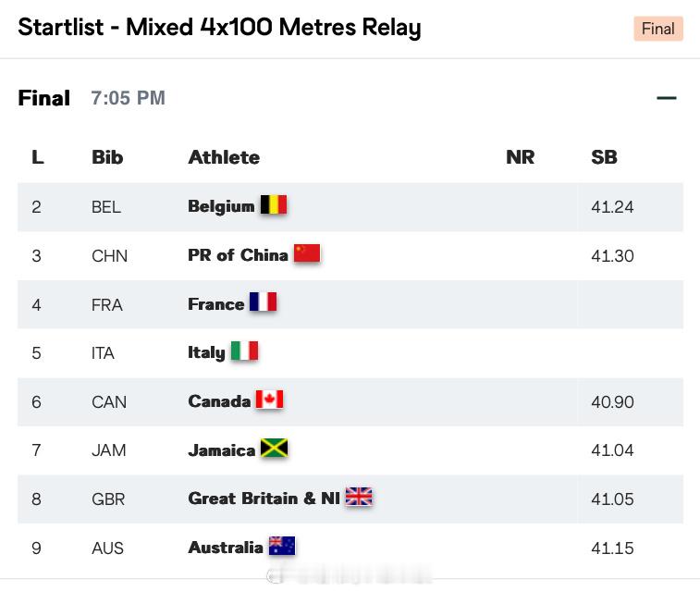Click the France flag icon
Image resolution: width=700 pixels, height=591 pixels.
pos(263,302)
